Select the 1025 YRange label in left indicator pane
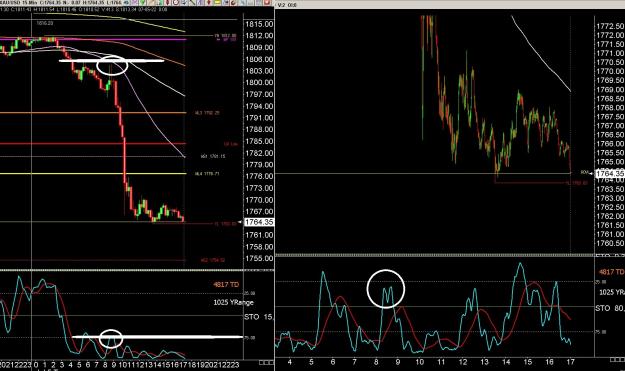The width and height of the screenshot is (625, 371). click(x=233, y=302)
